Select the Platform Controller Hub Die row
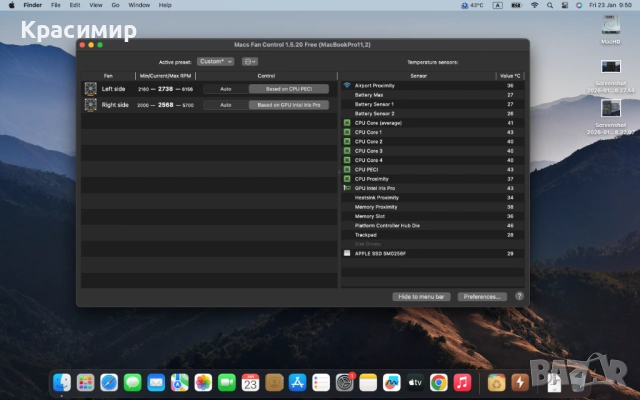640x400 pixels. tap(433, 226)
